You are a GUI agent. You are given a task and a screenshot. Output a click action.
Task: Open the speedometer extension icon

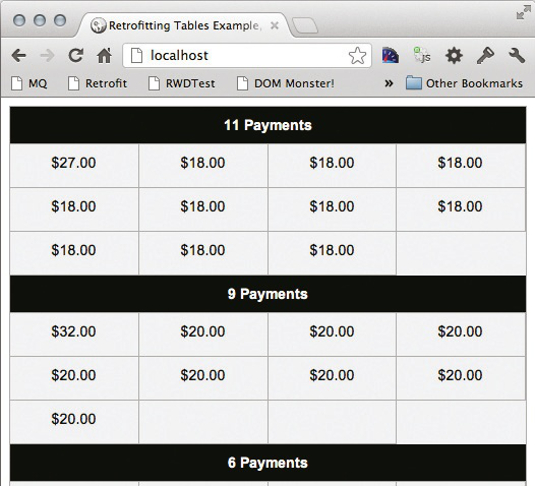(390, 56)
